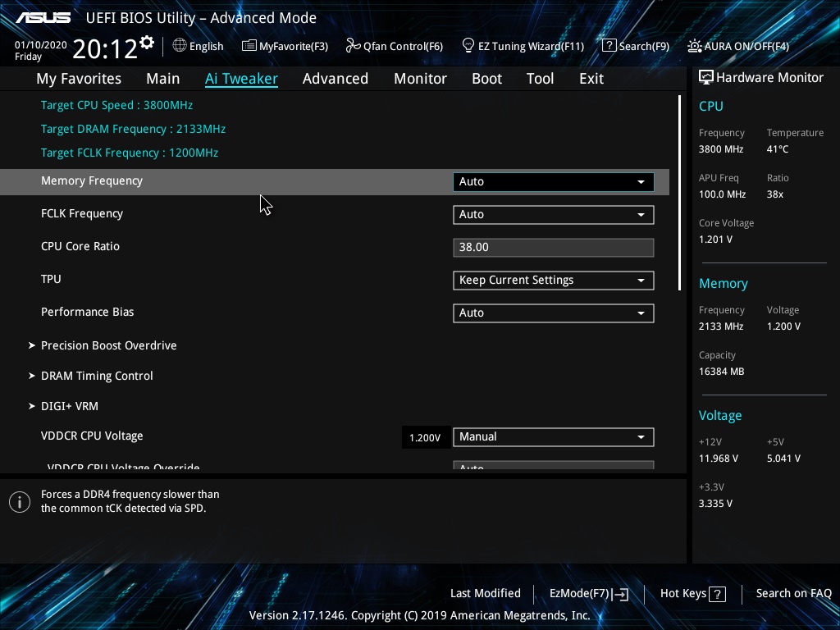Click the EZ Tuning Wizard bulb icon
Screen dimensions: 840x630
tap(468, 46)
